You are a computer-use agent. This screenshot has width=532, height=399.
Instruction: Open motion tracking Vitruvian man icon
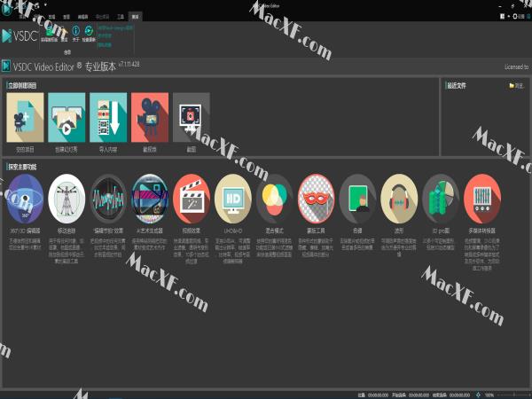[66, 199]
